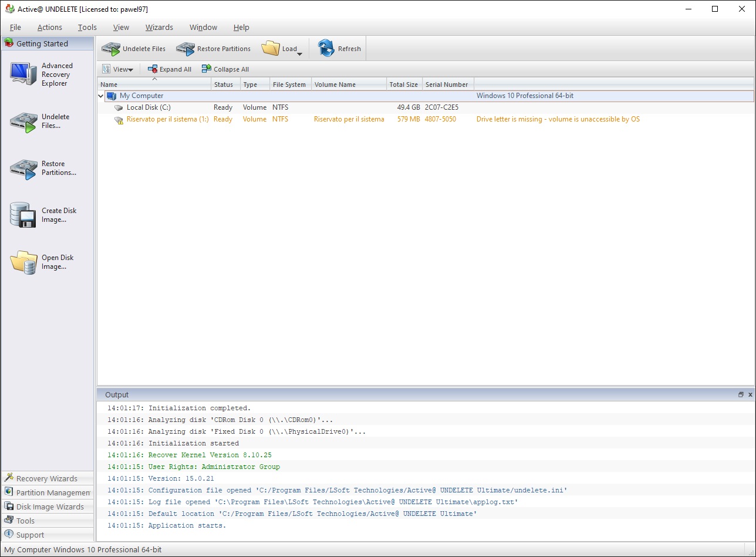Image resolution: width=756 pixels, height=557 pixels.
Task: Open Disk Image sidebar icon
Action: [23, 262]
